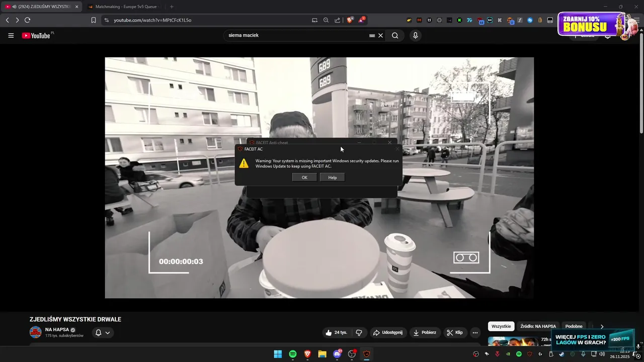This screenshot has width=644, height=362.
Task: Dislike the video
Action: click(359, 332)
